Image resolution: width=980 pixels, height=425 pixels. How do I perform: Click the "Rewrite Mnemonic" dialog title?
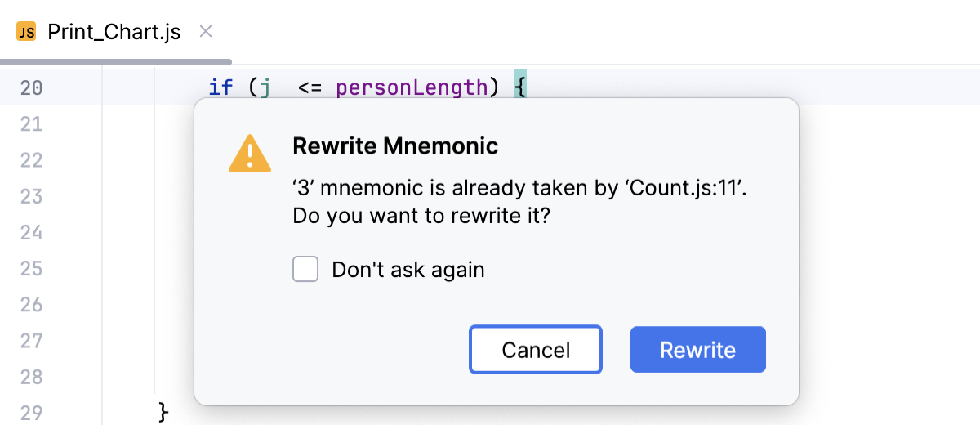(395, 146)
